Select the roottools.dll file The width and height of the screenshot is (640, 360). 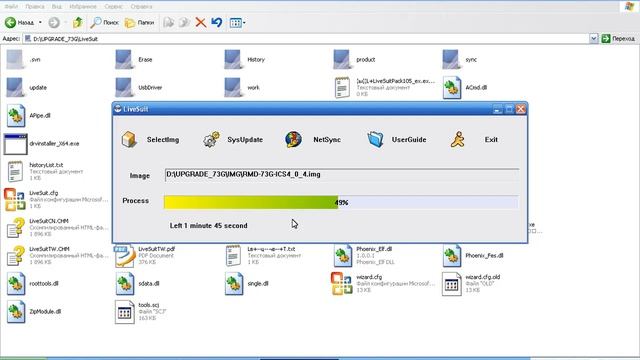point(33,284)
